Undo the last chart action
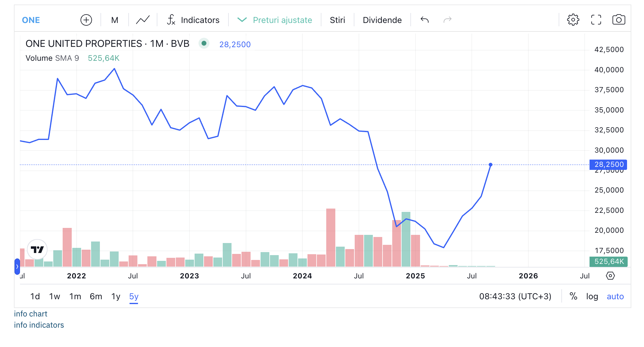Viewport: 644px width, 347px height. 425,20
